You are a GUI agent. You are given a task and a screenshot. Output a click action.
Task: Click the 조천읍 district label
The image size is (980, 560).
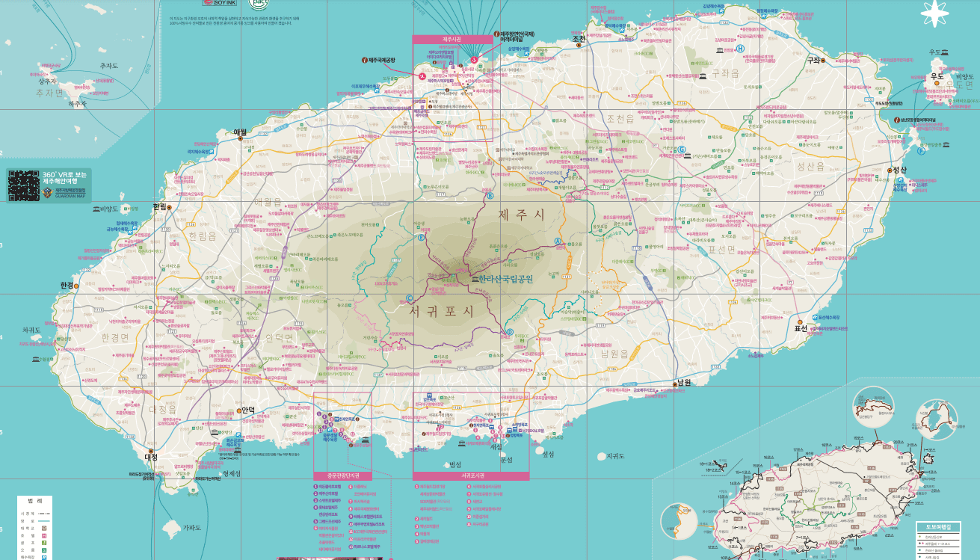620,119
